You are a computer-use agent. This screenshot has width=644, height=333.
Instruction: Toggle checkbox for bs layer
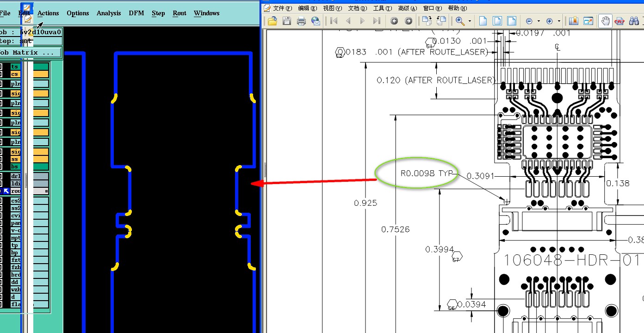1,166
